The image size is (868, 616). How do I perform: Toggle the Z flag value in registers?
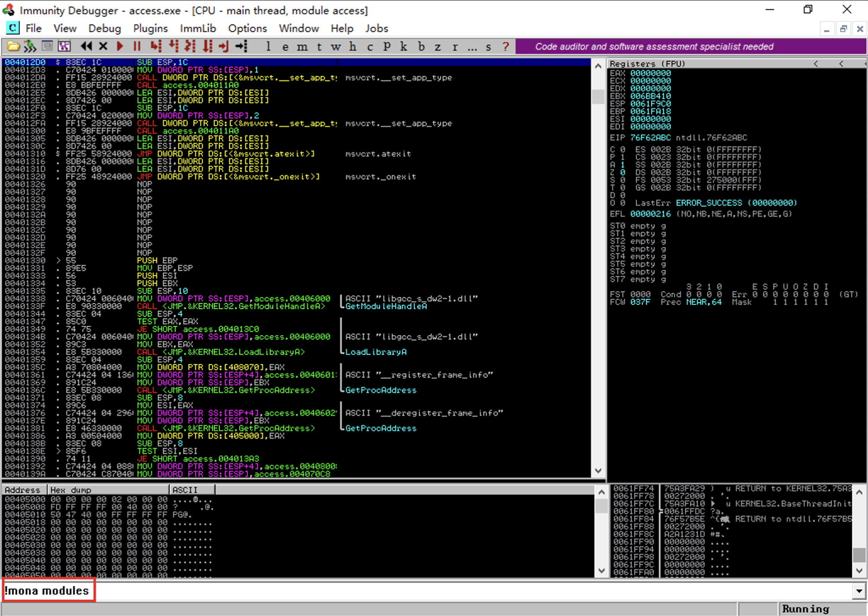[x=622, y=172]
